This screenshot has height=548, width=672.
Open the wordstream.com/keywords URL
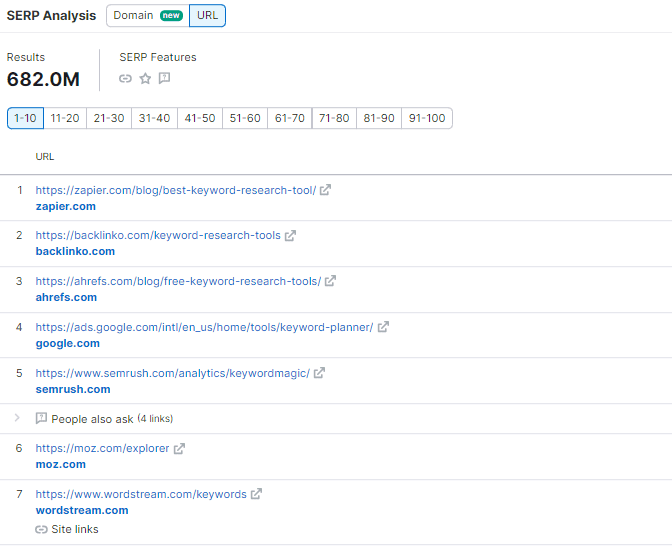(x=141, y=494)
